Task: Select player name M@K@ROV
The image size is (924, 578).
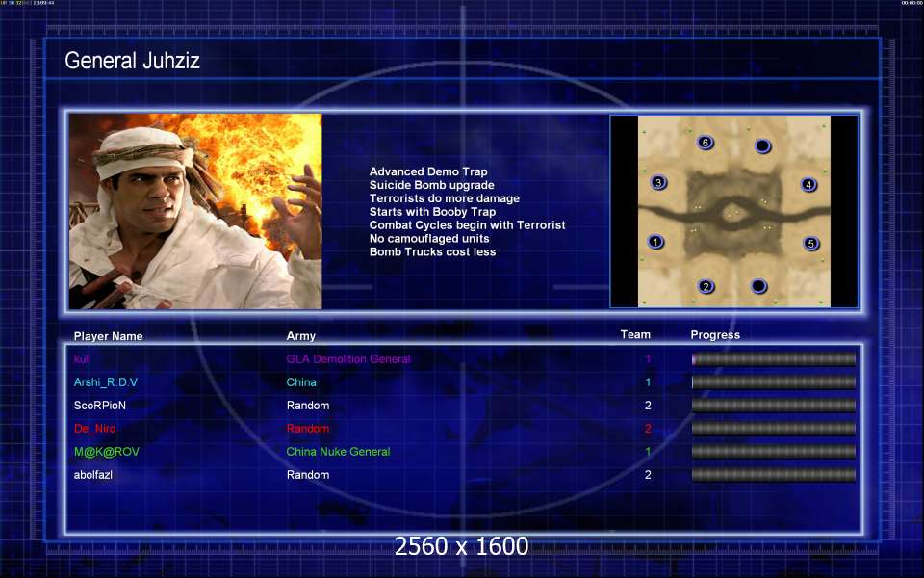Action: point(107,452)
